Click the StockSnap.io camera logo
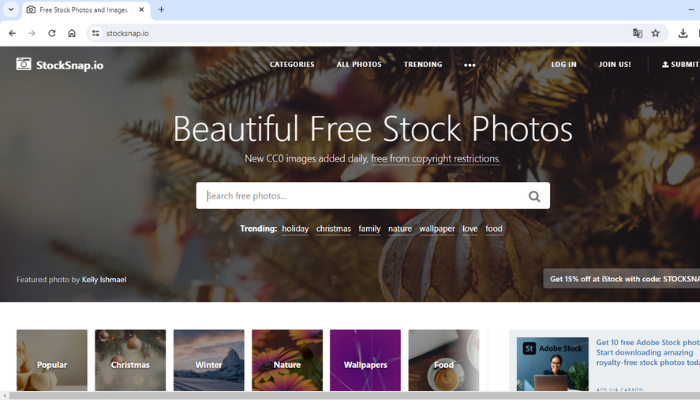This screenshot has height=400, width=700. click(x=24, y=64)
